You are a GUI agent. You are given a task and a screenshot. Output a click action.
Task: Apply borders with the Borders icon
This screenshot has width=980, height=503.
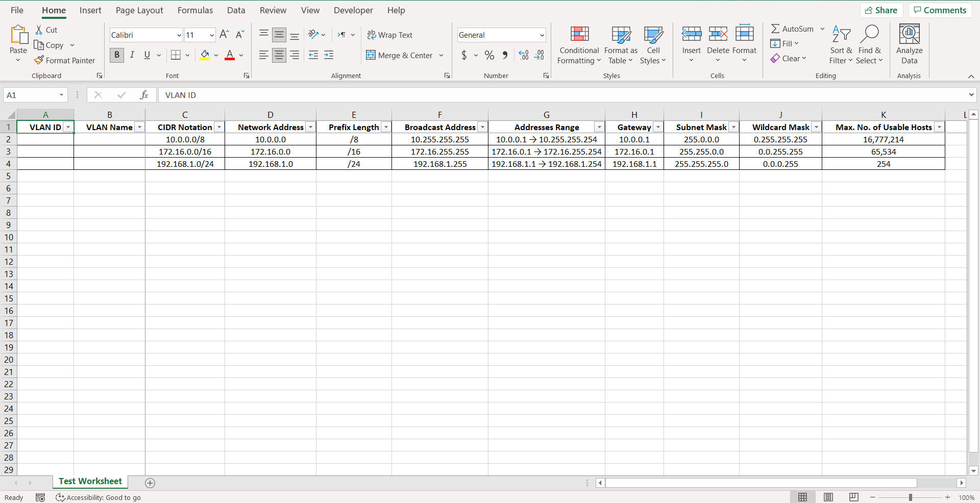176,55
